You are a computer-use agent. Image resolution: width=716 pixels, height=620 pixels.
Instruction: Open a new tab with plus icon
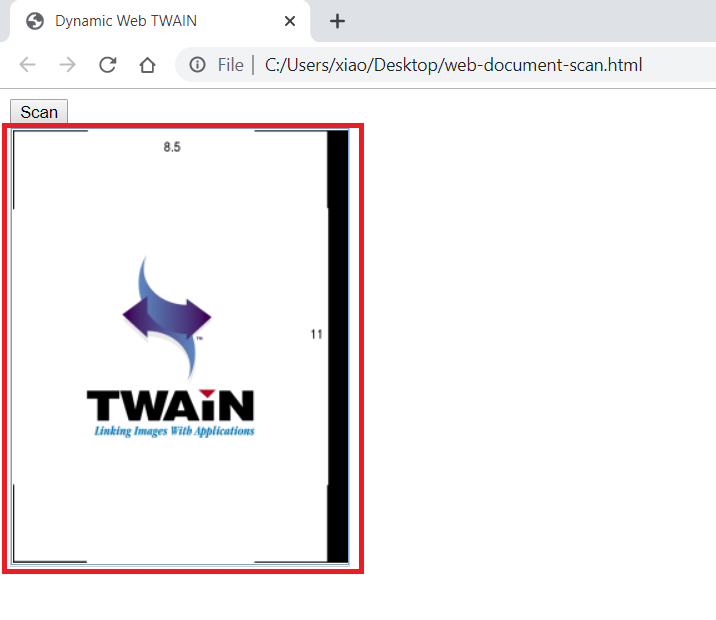pos(337,21)
